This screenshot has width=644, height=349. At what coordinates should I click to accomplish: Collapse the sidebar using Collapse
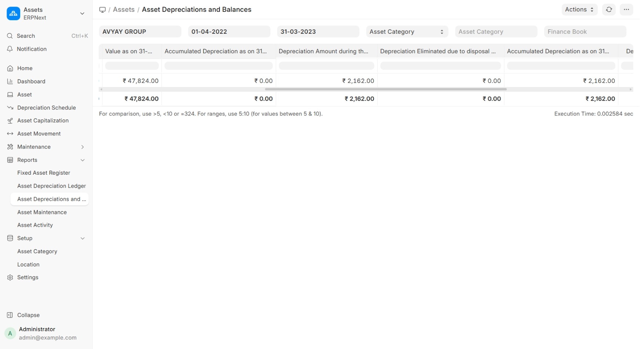pos(28,315)
